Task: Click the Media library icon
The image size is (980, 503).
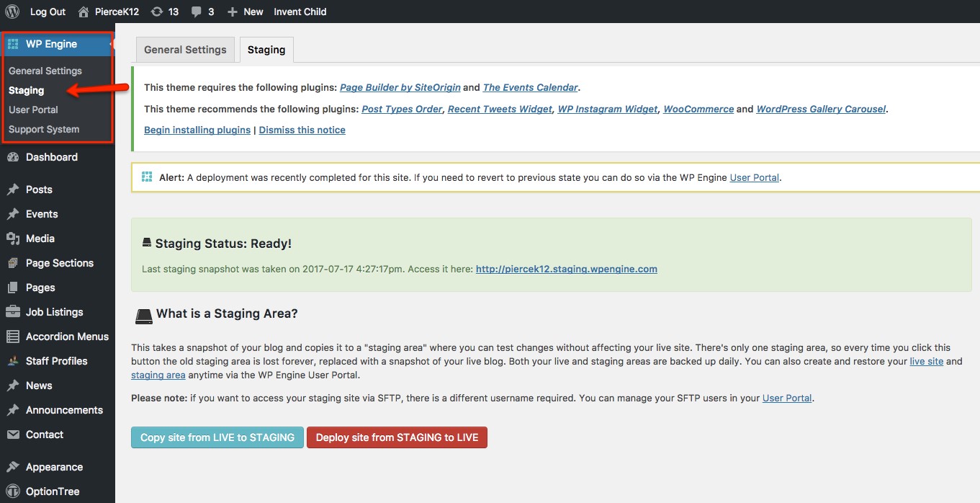Action: pos(13,239)
